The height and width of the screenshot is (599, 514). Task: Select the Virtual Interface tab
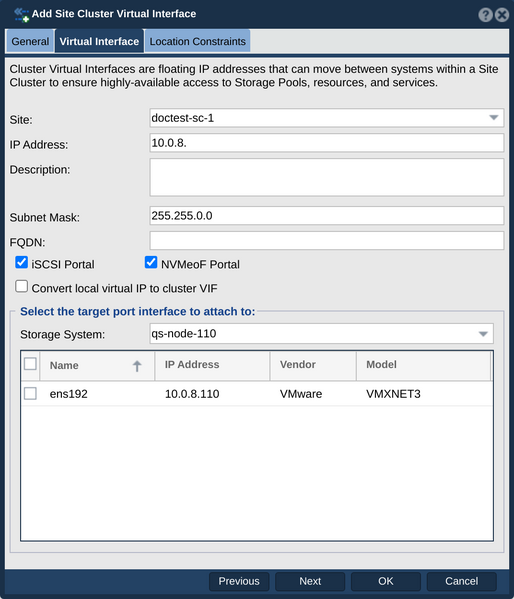pos(99,41)
